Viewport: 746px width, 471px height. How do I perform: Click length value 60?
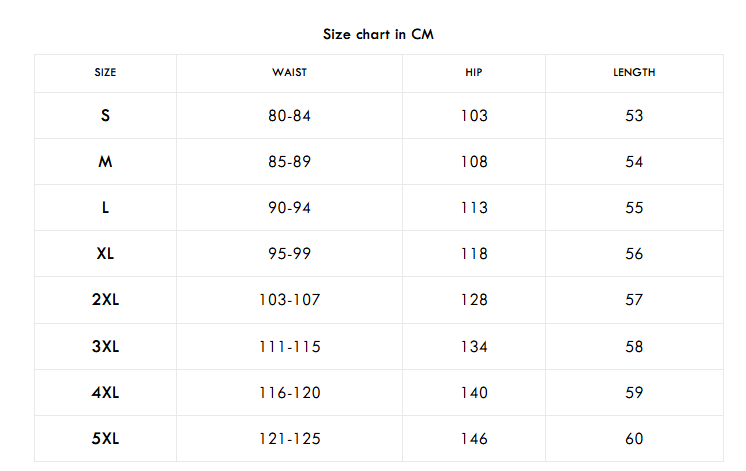point(634,439)
